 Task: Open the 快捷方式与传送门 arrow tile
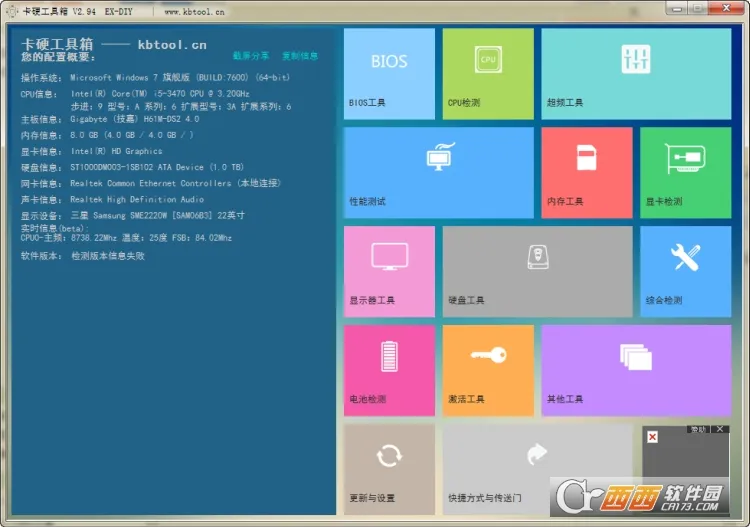click(x=538, y=470)
